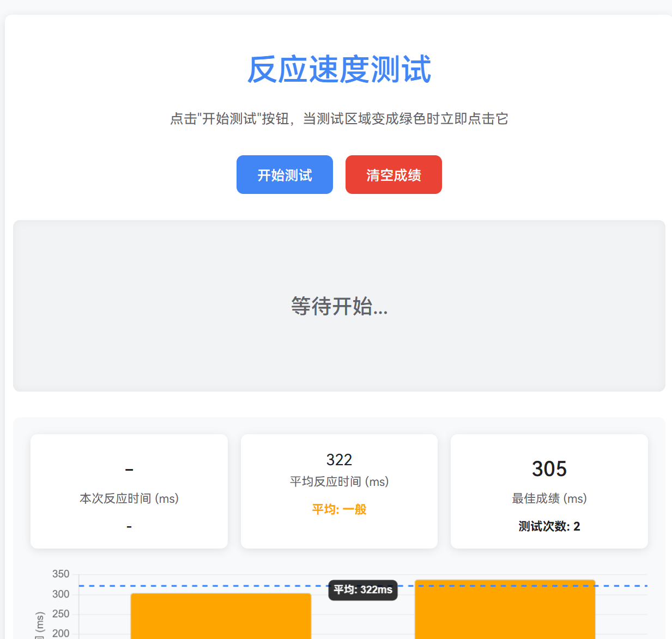Click the 300 y-axis tick label
This screenshot has width=672, height=639.
60,594
